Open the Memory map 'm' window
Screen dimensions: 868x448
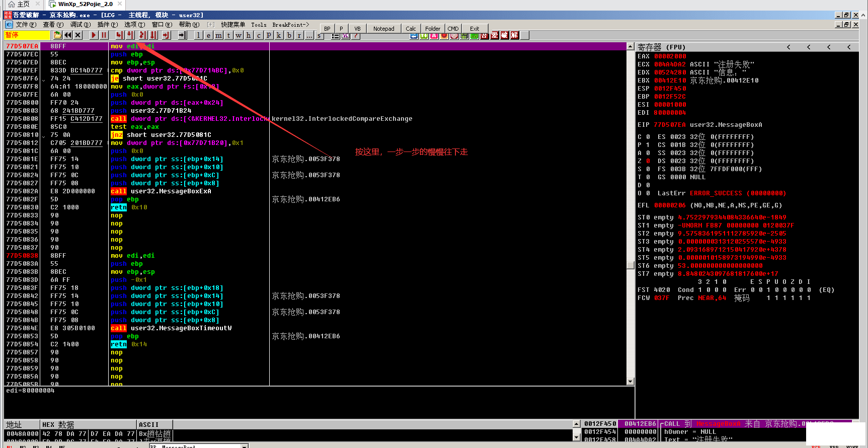218,35
